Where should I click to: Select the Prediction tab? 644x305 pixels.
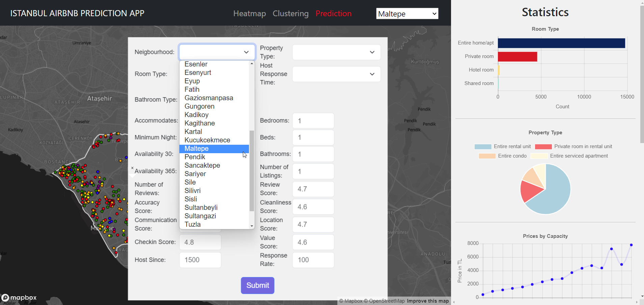[x=333, y=13]
